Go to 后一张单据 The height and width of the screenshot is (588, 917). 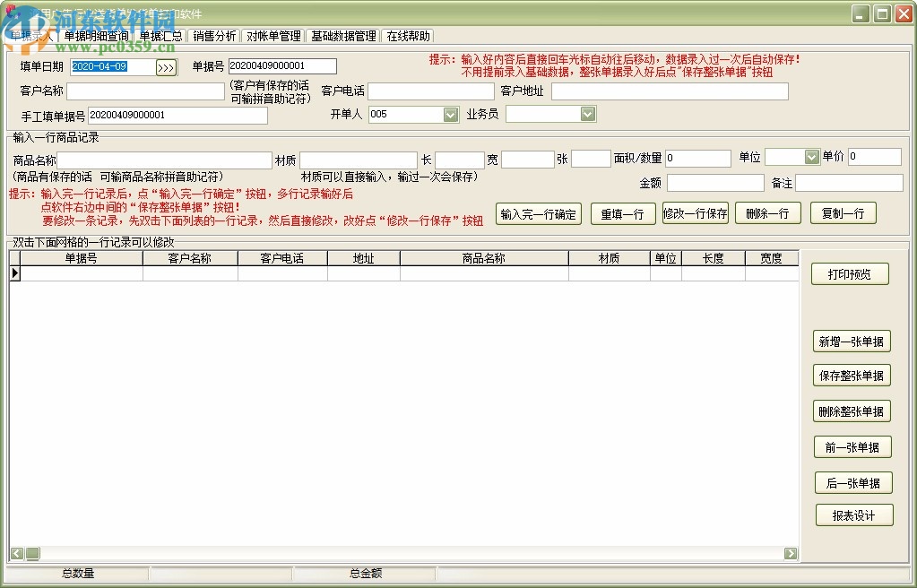(x=854, y=483)
